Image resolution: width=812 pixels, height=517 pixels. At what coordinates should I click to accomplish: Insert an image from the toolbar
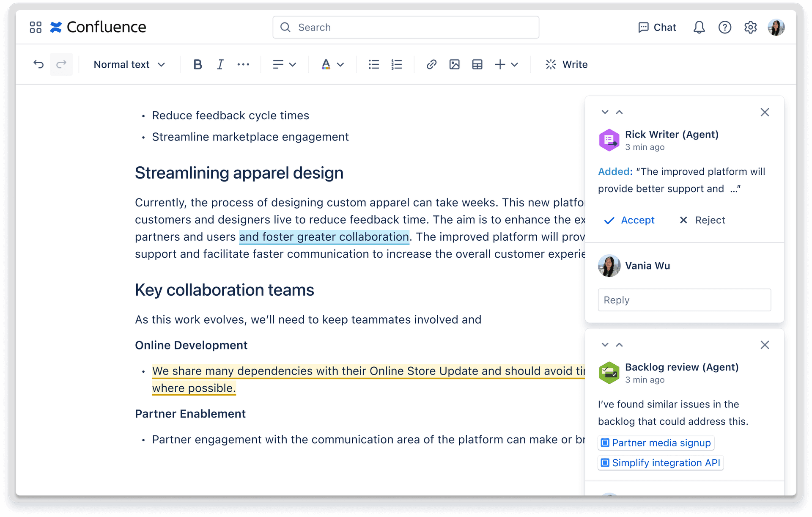455,64
